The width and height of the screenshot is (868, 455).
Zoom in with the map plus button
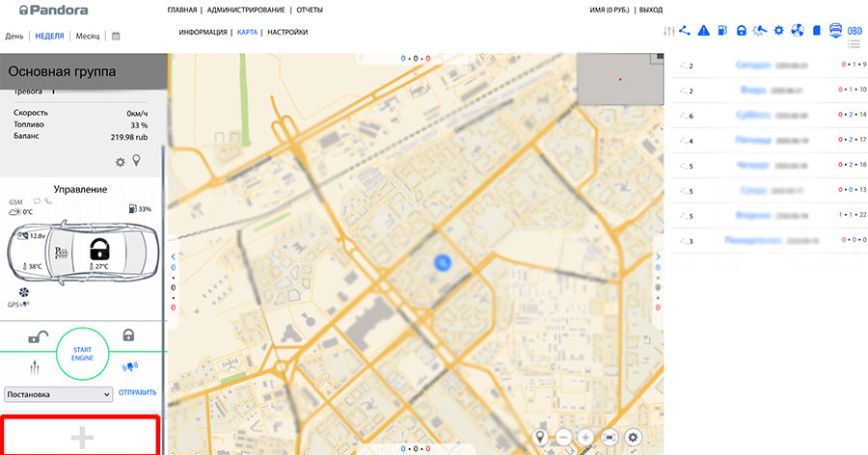click(585, 438)
